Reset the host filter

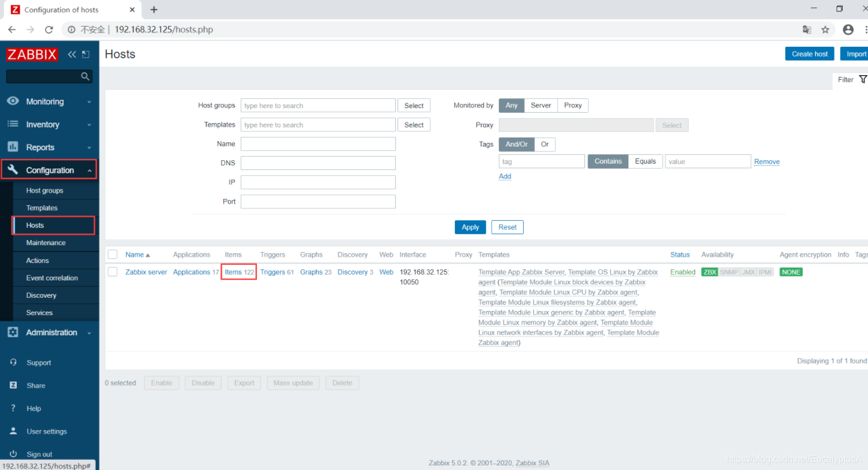(507, 227)
